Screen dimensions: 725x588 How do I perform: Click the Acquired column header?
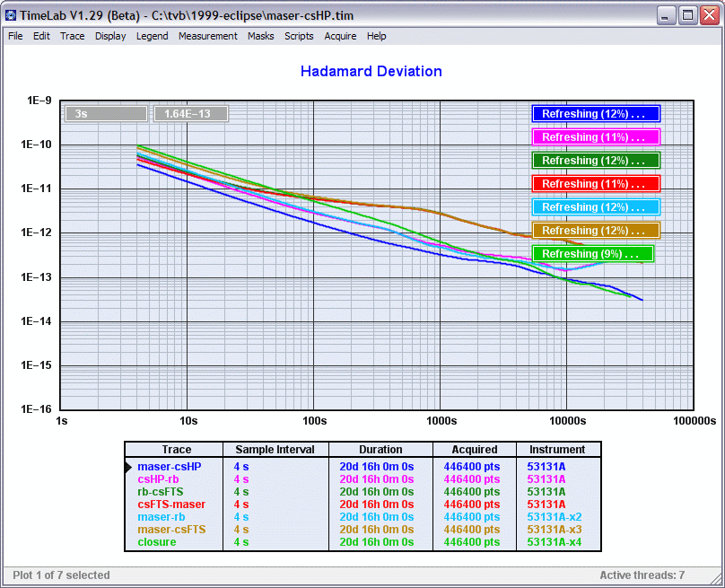click(x=475, y=450)
